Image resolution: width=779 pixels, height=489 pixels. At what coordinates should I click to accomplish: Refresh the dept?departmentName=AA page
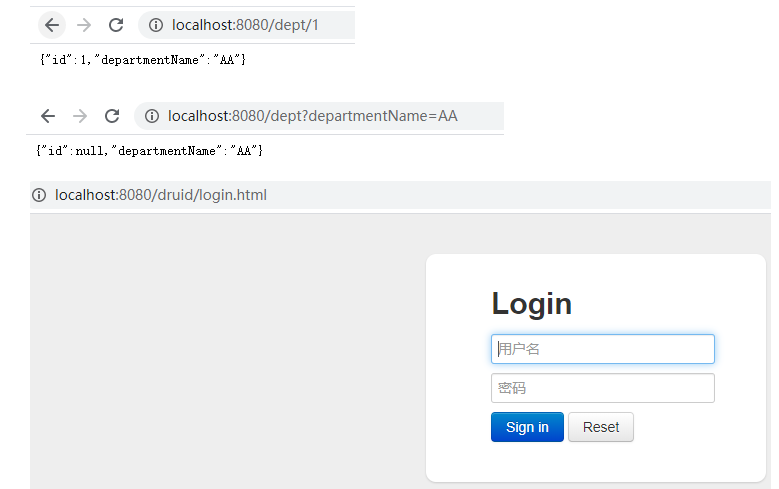(x=112, y=116)
